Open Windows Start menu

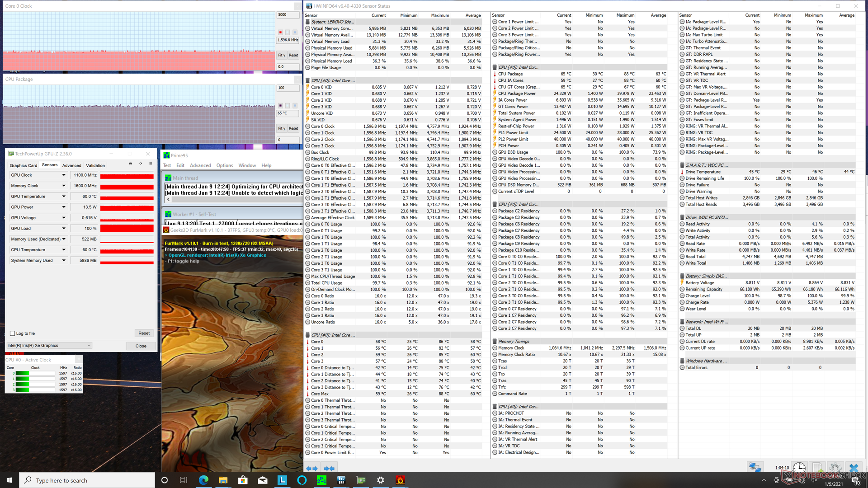click(9, 480)
